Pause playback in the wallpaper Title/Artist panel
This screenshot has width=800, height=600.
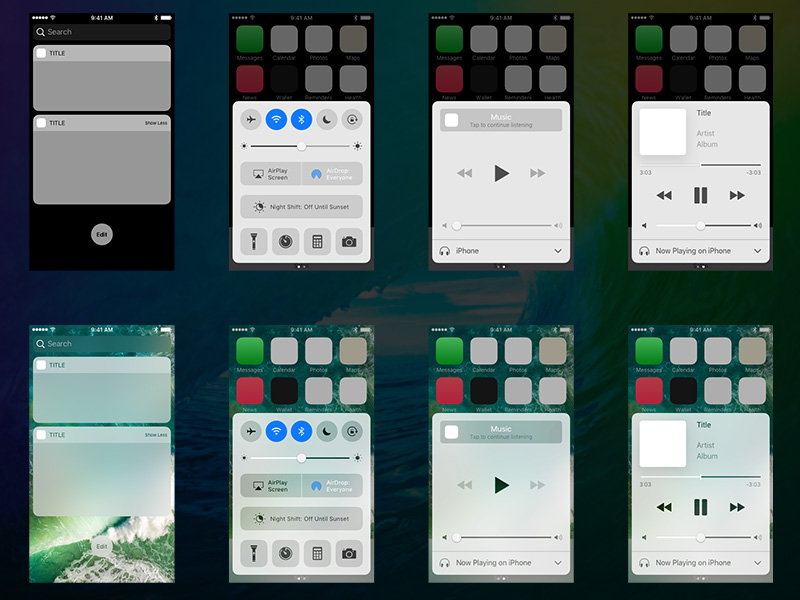coord(701,507)
